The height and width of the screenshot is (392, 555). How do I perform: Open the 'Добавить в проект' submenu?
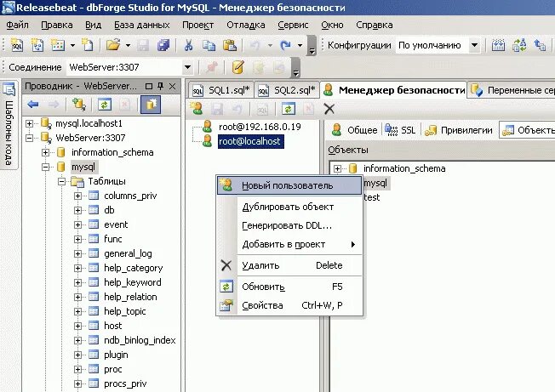(x=289, y=244)
